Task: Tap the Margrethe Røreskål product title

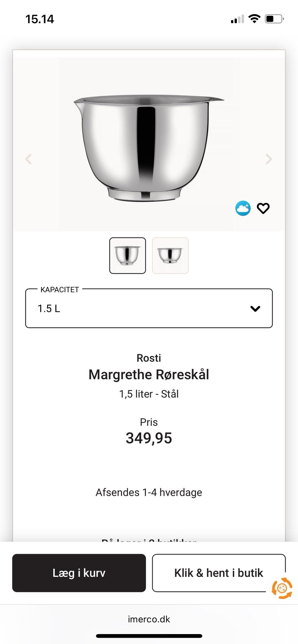Action: (149, 374)
